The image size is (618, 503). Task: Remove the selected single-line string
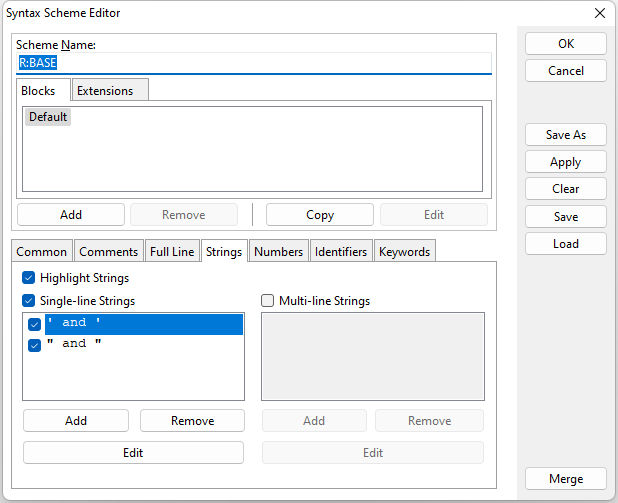[x=192, y=421]
